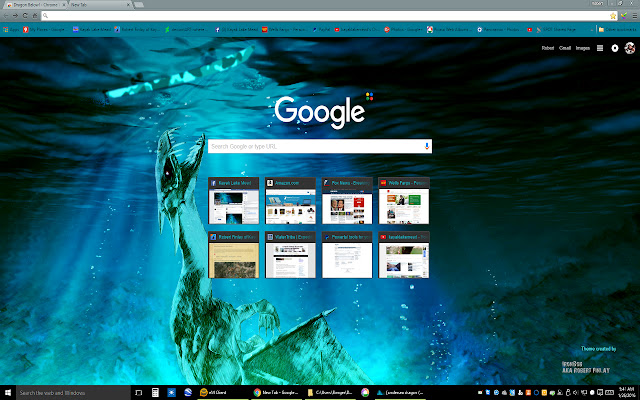The height and width of the screenshot is (400, 640).
Task: Start voice search with the microphone icon
Action: coord(427,146)
